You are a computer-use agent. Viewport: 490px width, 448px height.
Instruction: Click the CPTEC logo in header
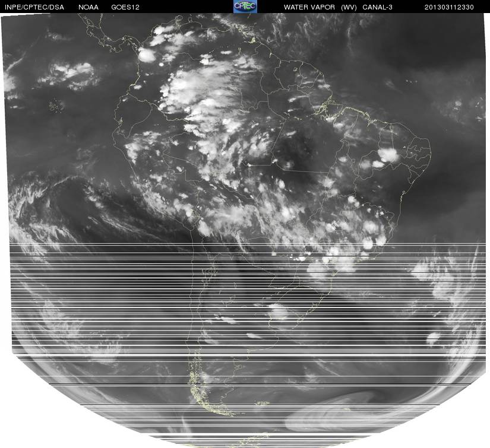(x=245, y=7)
